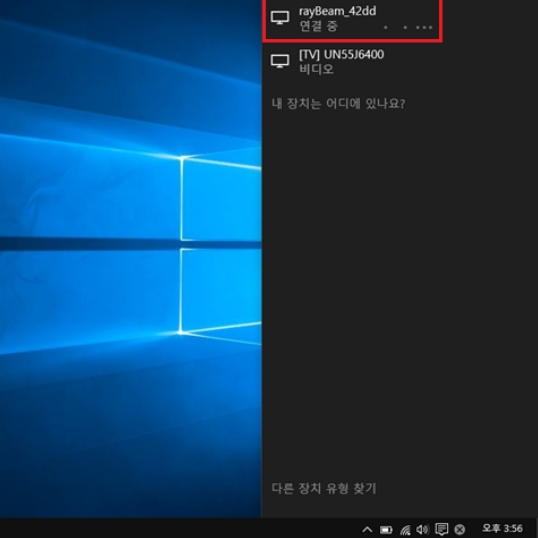Open the battery status icon

386,530
